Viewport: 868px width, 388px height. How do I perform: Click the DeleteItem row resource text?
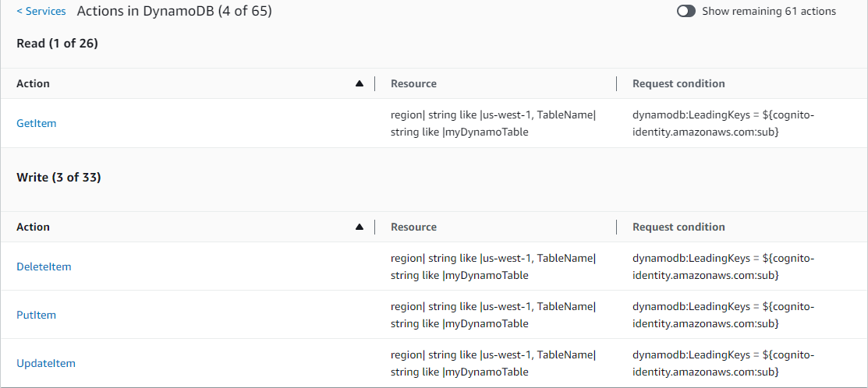click(493, 266)
